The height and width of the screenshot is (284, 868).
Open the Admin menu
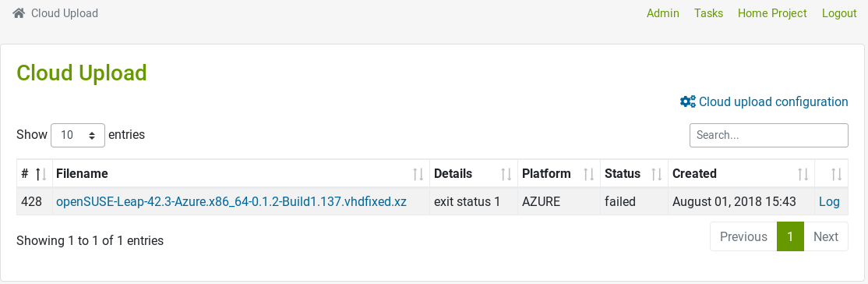(x=662, y=13)
